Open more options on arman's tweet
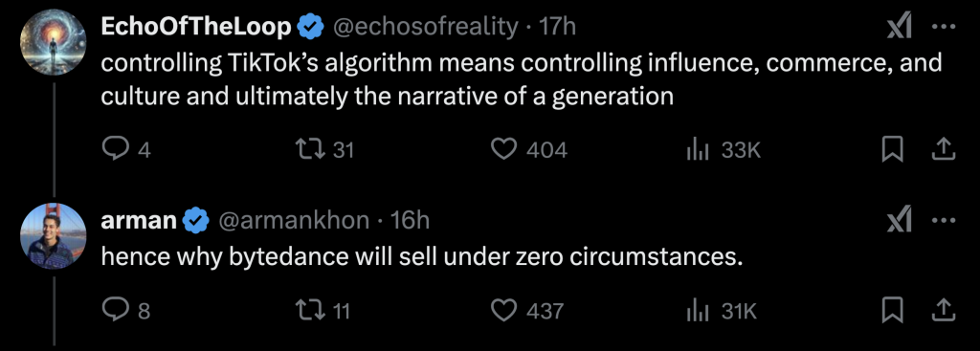The image size is (980, 351). [945, 221]
